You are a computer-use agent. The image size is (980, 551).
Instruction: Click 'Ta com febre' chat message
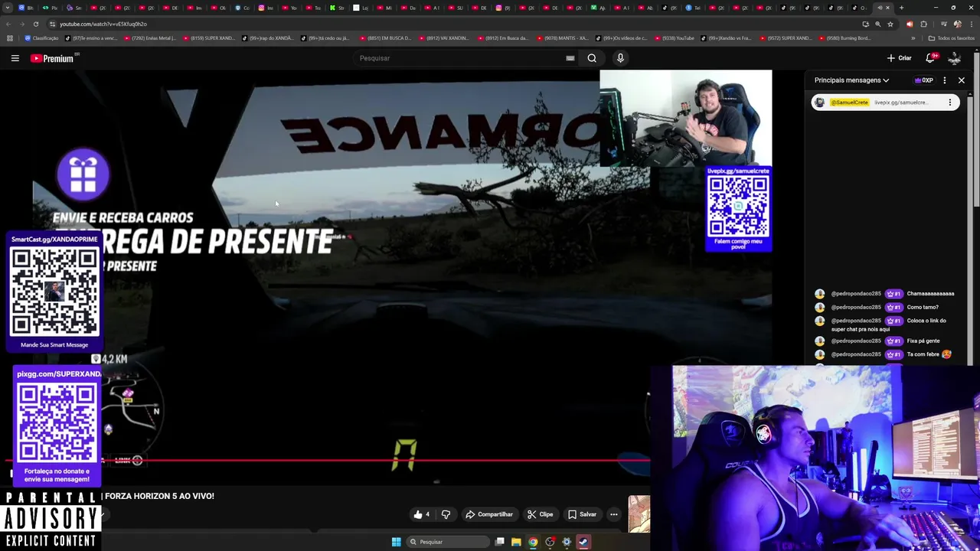[x=923, y=355]
